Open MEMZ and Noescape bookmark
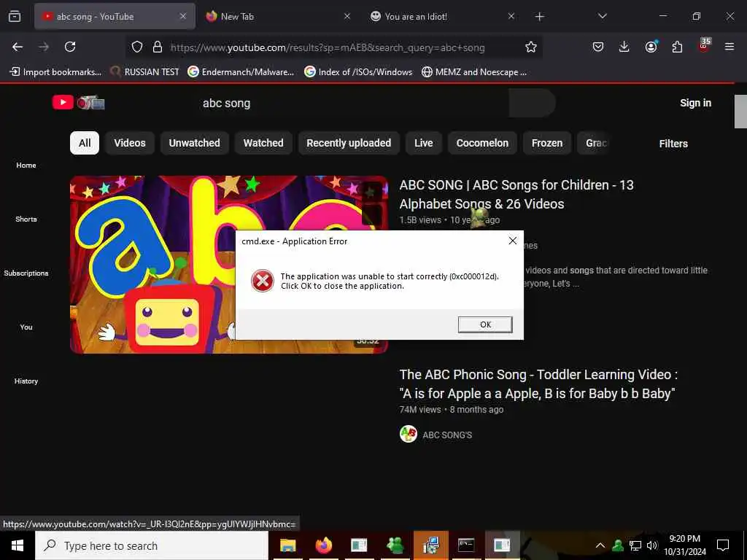 point(474,72)
